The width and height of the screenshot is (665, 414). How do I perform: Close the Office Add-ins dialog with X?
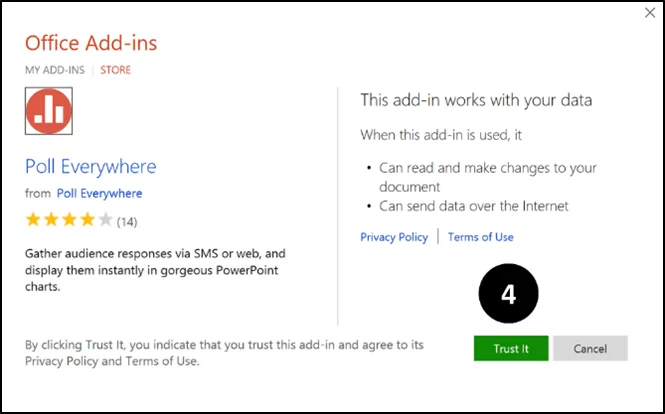pos(650,13)
